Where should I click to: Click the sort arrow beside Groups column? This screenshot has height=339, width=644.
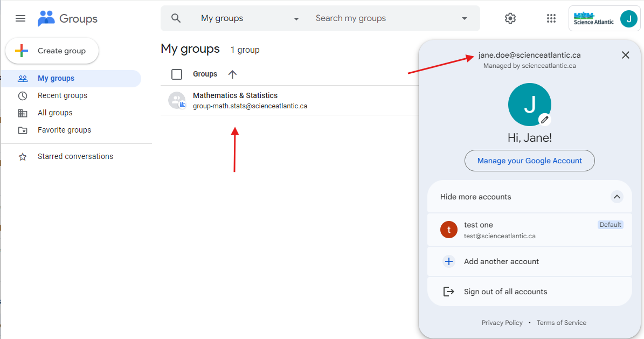coord(232,74)
